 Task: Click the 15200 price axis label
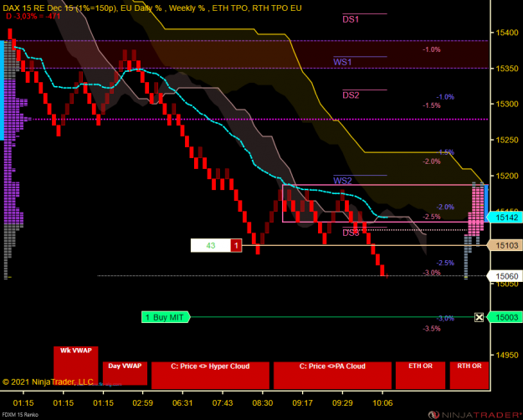pyautogui.click(x=507, y=176)
